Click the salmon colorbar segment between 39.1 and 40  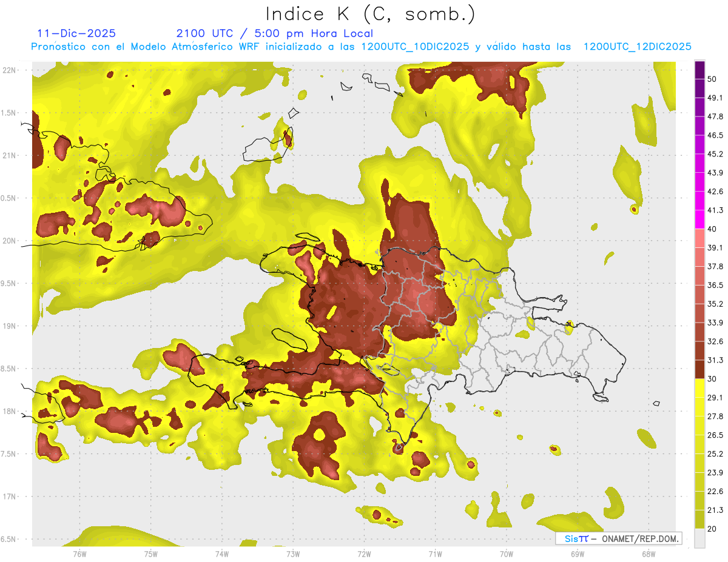pos(699,238)
